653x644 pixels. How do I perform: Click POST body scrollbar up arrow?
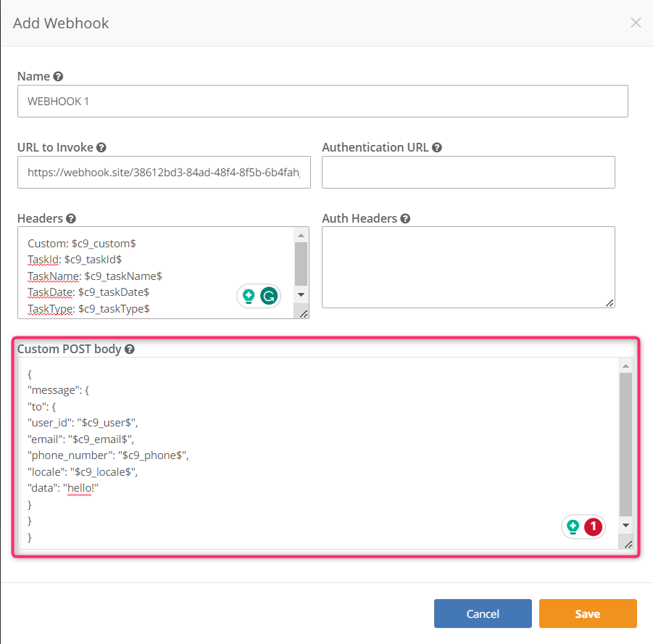click(625, 366)
